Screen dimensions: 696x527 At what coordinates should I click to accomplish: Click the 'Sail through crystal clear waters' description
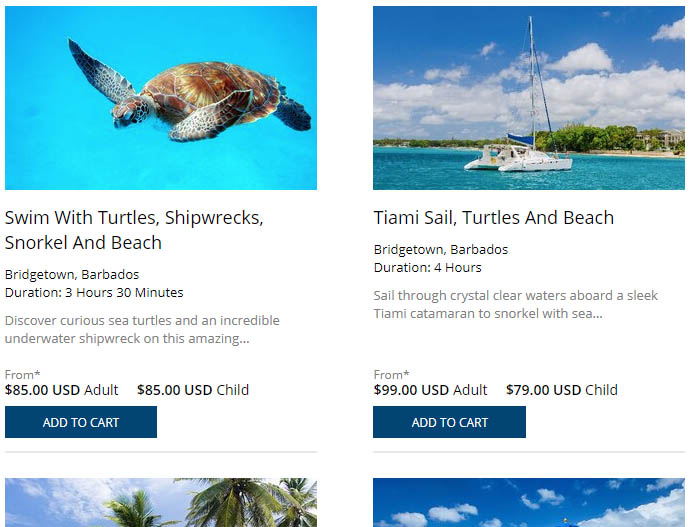pyautogui.click(x=515, y=305)
